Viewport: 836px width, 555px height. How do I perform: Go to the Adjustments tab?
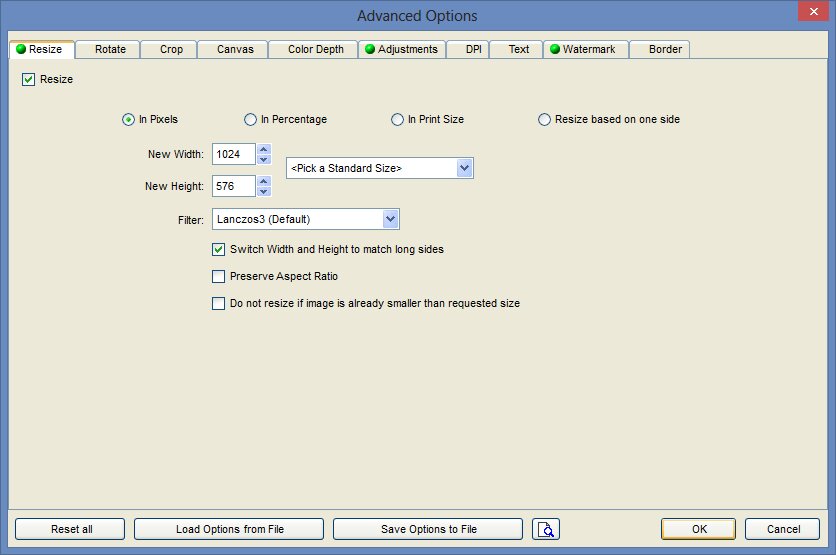tap(401, 49)
